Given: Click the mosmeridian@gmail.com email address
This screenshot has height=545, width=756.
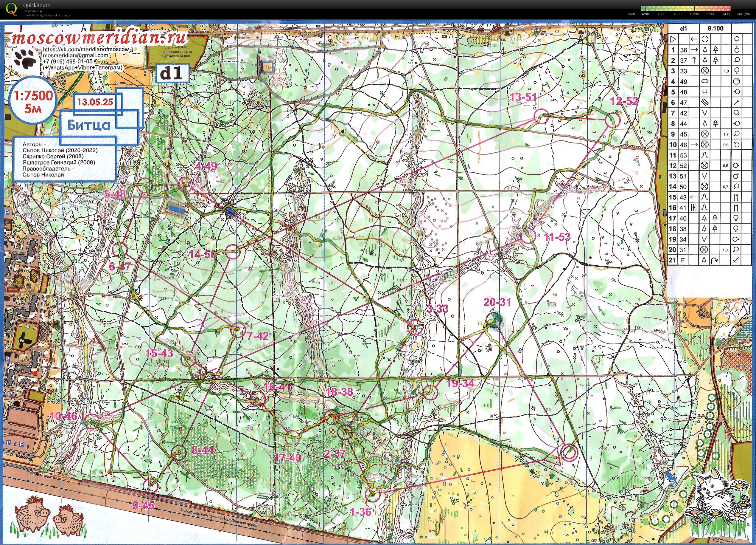Looking at the screenshot, I should point(76,55).
